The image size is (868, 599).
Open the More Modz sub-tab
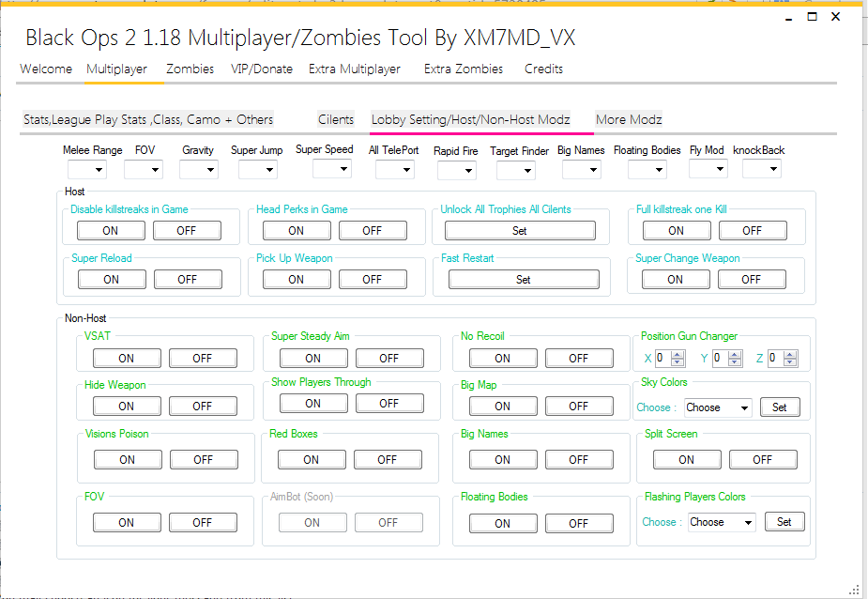click(629, 119)
